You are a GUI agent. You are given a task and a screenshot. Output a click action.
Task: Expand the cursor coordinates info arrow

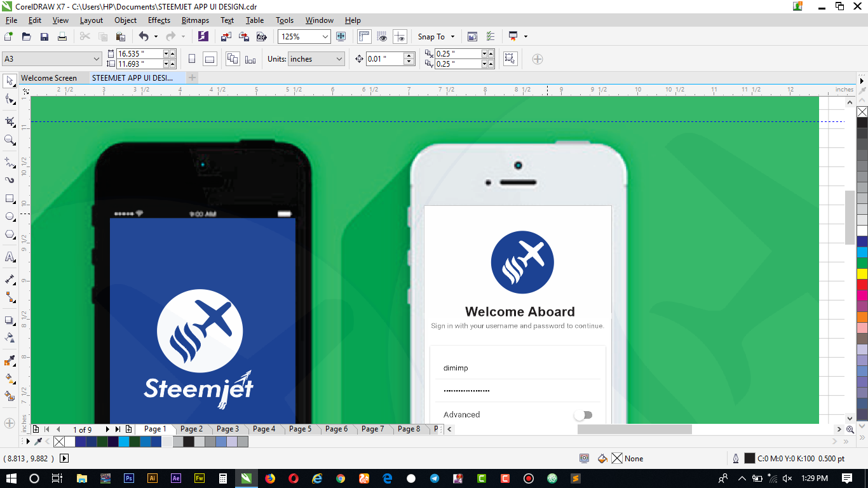(64, 458)
